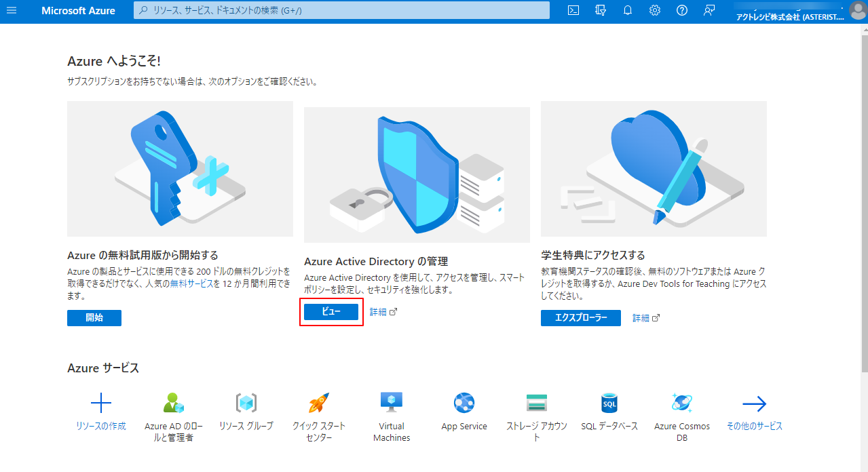Open the directory and subscription filter icon
The image size is (868, 472).
point(601,10)
